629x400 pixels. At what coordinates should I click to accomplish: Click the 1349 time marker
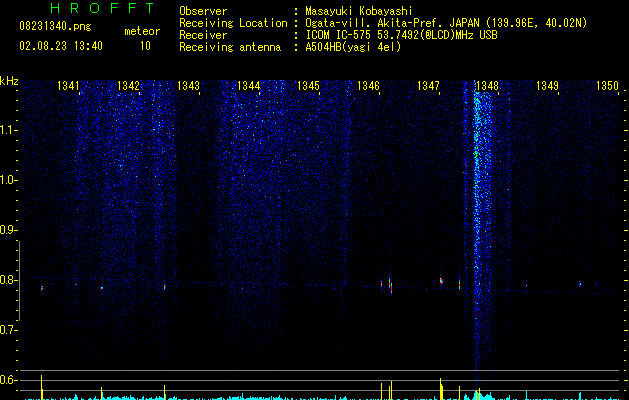tap(547, 86)
